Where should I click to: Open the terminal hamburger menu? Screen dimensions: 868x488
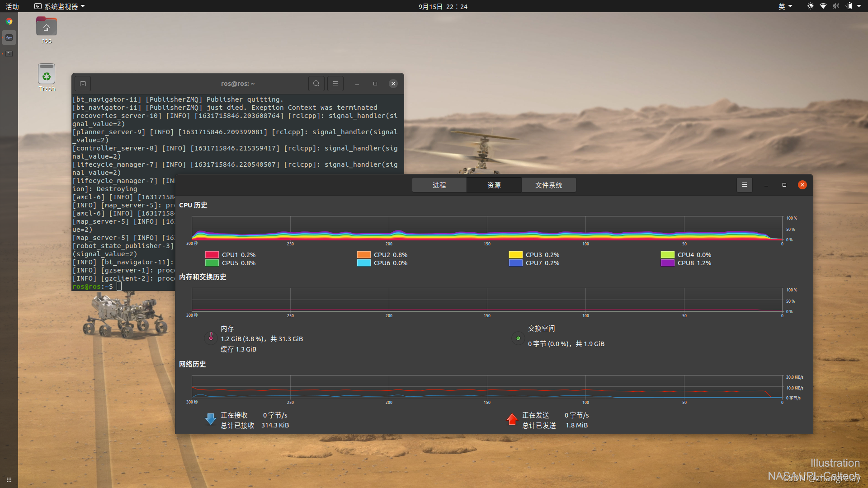(x=335, y=84)
